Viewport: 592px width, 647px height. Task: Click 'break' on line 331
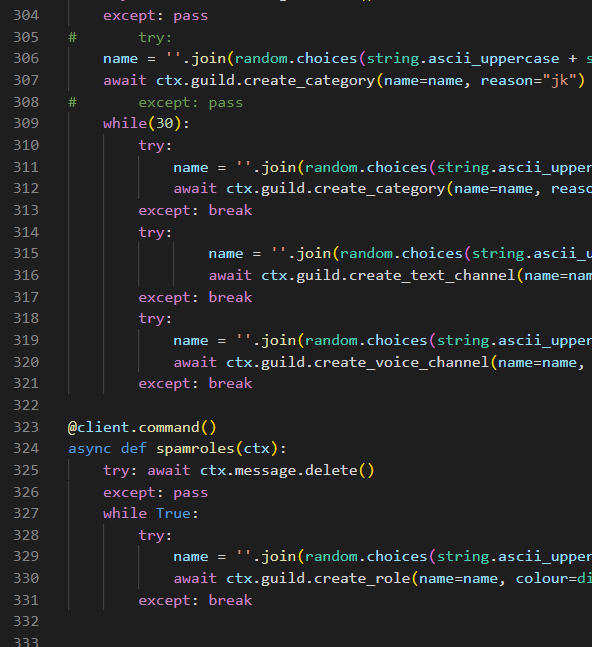230,600
